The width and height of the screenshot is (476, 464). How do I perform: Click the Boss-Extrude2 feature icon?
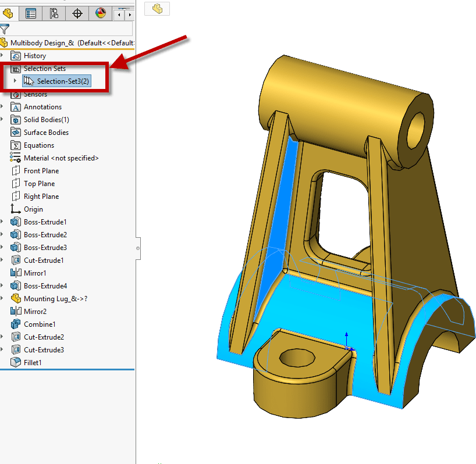[16, 235]
